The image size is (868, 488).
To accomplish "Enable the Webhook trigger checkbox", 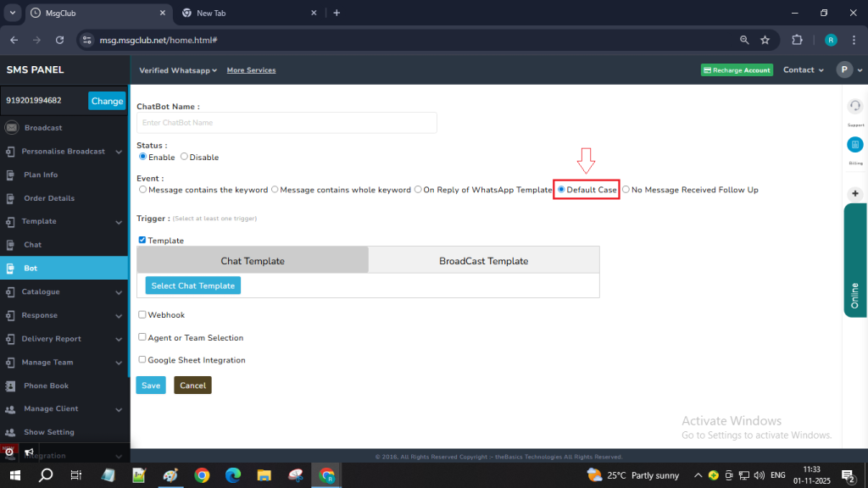I will 142,314.
